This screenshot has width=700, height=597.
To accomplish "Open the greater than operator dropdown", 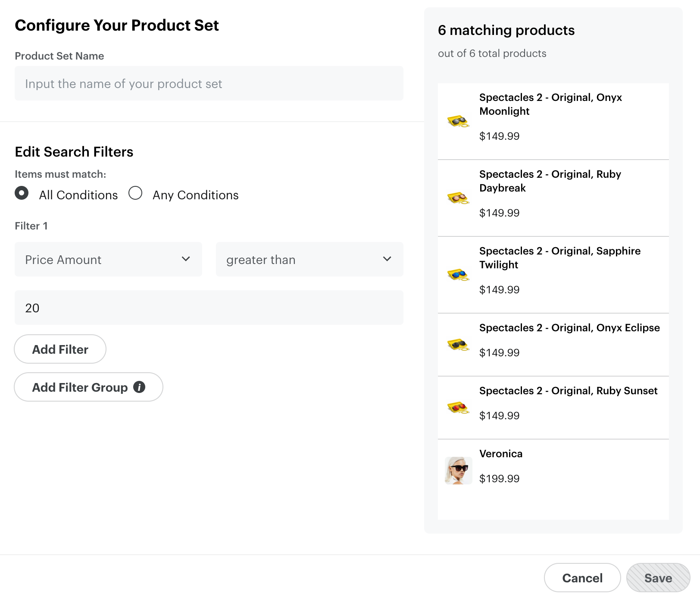I will (309, 259).
